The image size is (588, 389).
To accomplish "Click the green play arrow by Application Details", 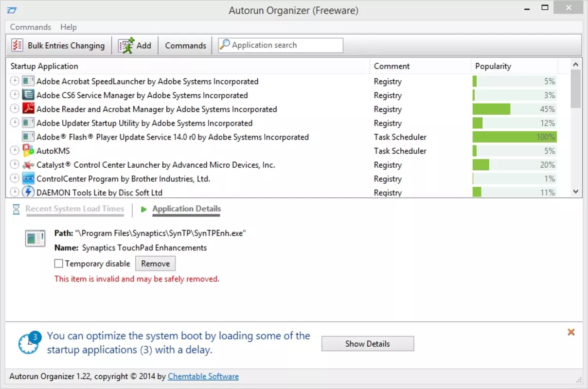I will tap(143, 210).
